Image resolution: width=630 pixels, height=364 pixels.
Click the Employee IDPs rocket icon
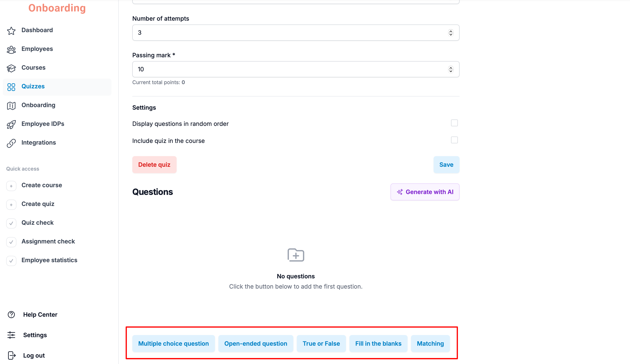11,124
